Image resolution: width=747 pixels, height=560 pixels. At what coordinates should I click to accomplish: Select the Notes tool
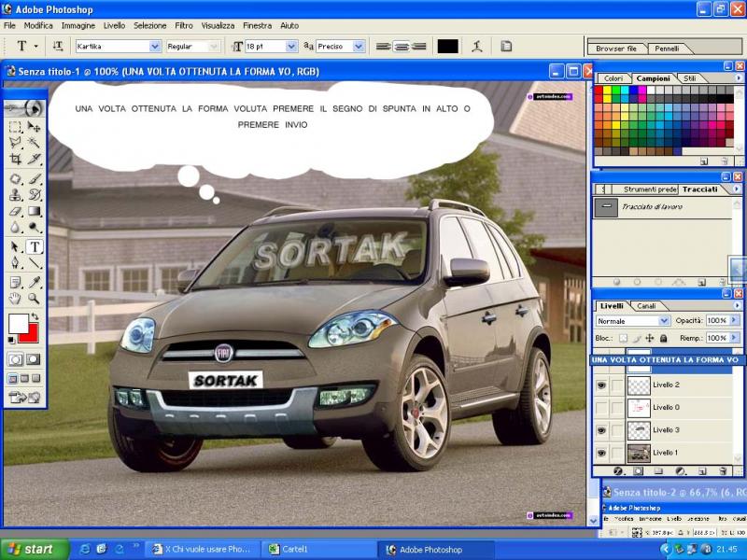click(15, 283)
